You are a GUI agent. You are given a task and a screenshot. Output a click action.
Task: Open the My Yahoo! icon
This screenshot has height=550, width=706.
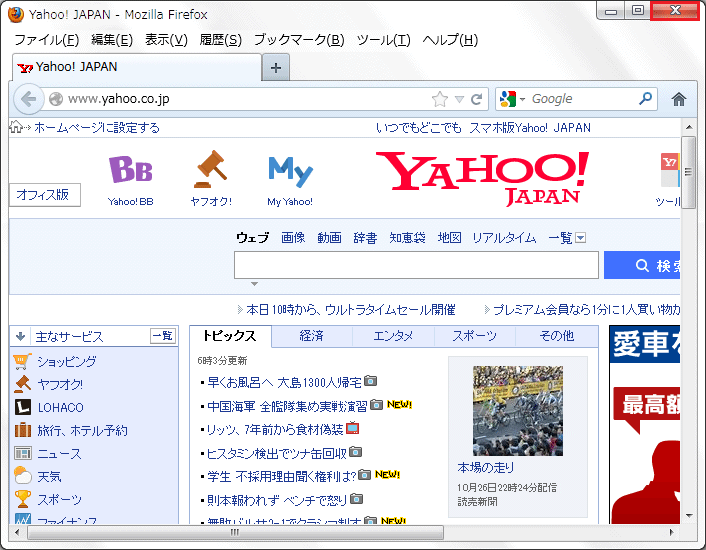(290, 174)
